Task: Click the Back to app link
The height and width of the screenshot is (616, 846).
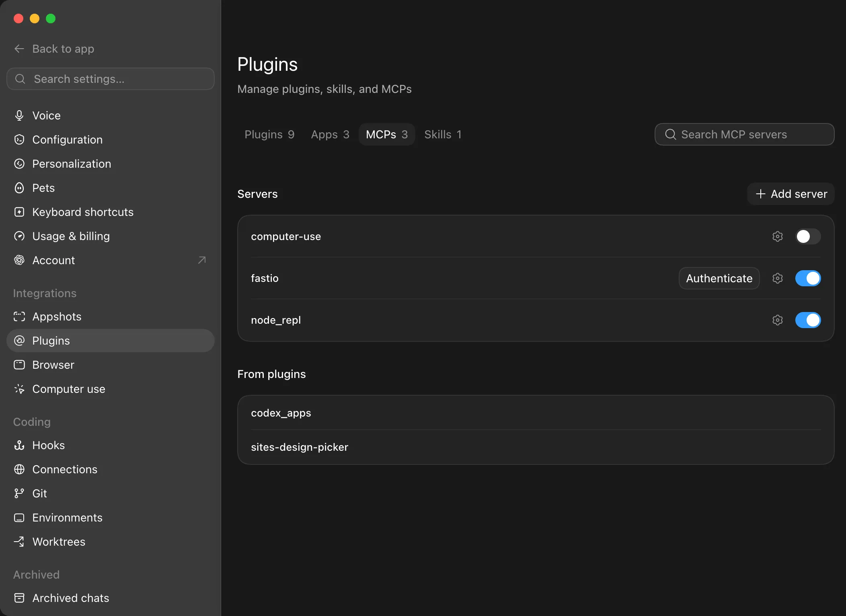Action: tap(54, 49)
